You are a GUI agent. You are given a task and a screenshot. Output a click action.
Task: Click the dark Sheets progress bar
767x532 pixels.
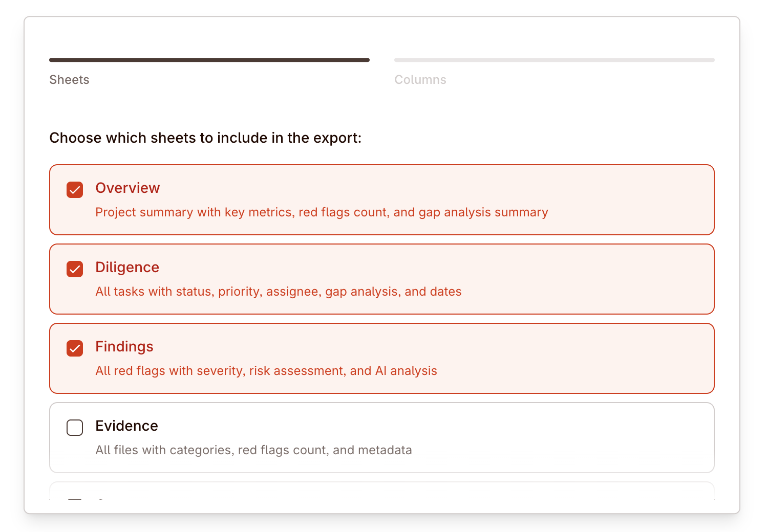[x=209, y=60]
